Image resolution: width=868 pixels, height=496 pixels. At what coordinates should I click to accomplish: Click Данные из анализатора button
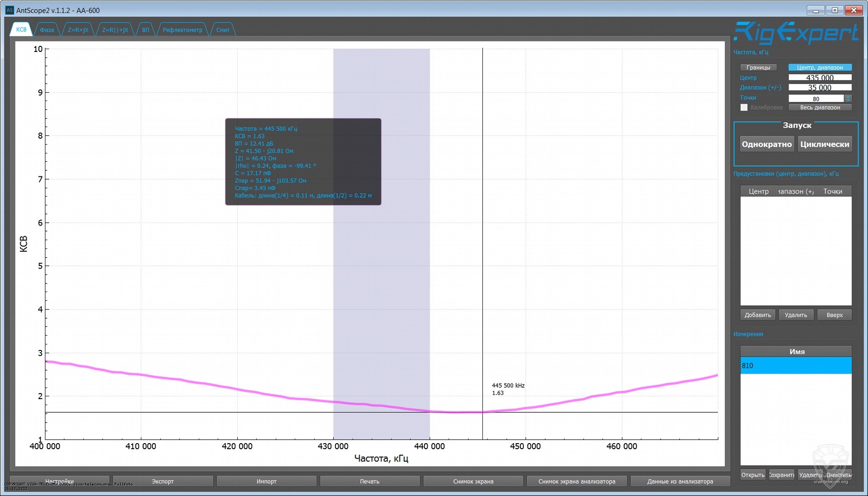point(680,481)
